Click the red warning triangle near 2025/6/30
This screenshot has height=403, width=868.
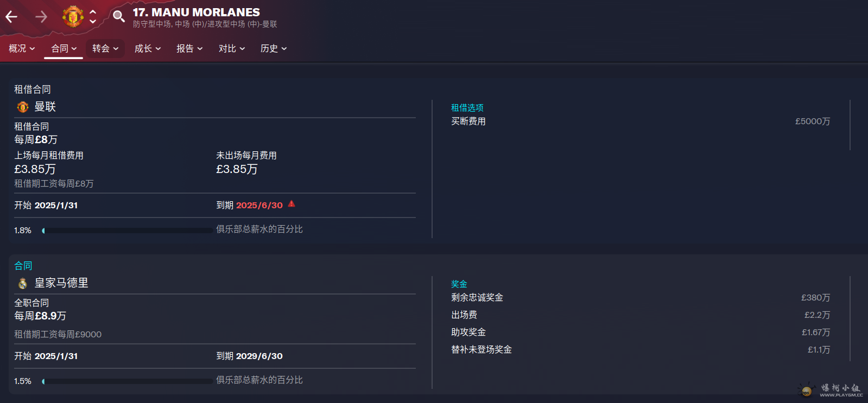[x=292, y=204]
